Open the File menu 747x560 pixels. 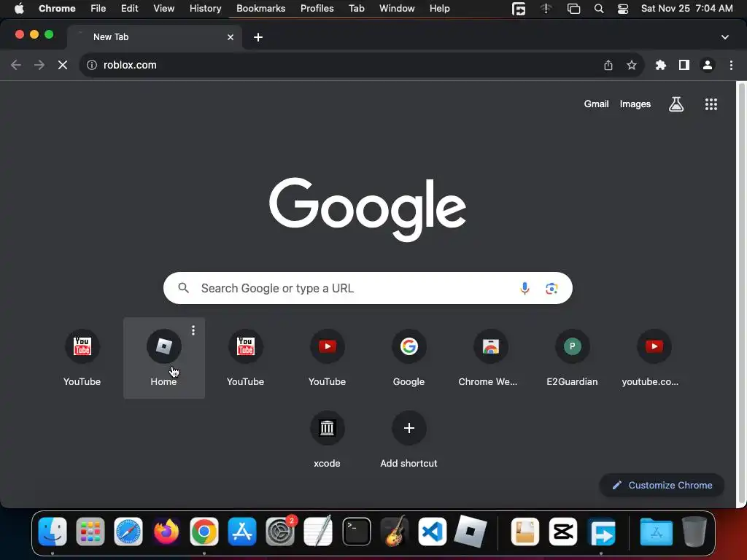tap(98, 8)
